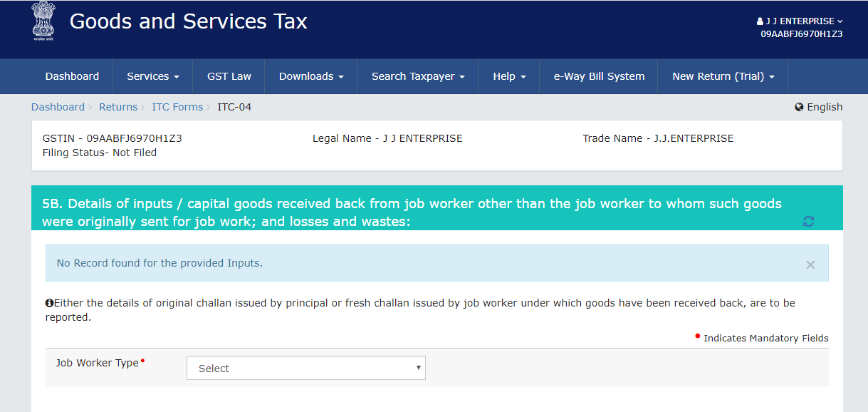The width and height of the screenshot is (868, 412).
Task: Click the globe icon beside English
Action: pyautogui.click(x=799, y=107)
